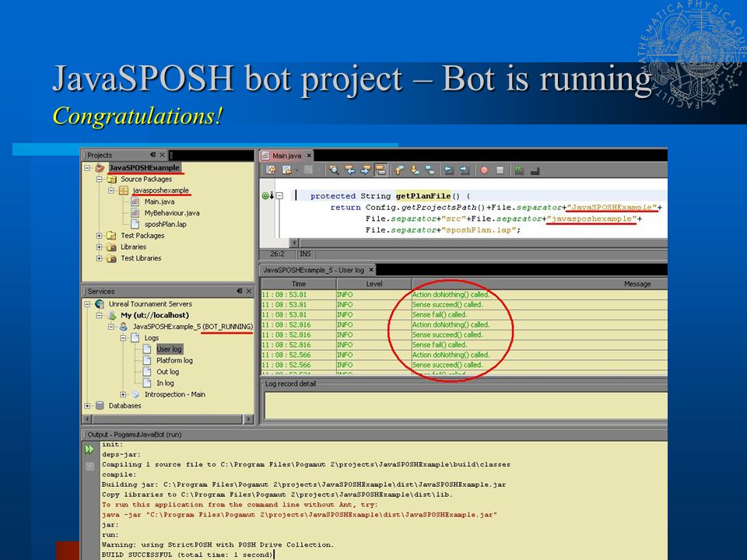
Task: Click the Find Selection magnifier icon
Action: 334,170
